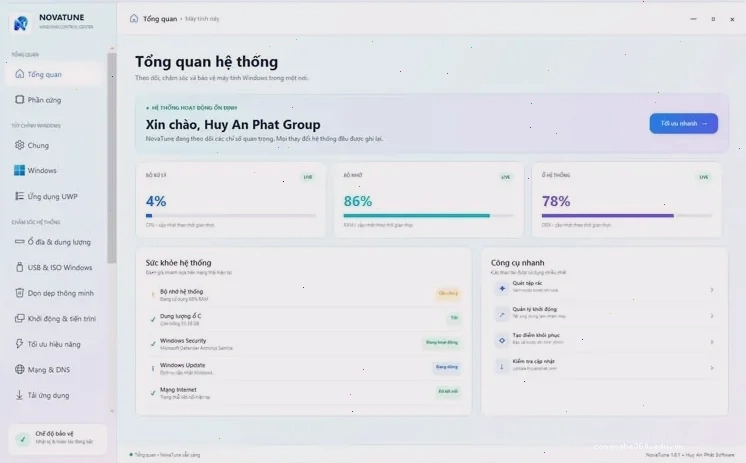Click the Bộ nhớ hệ thống warning icon
The width and height of the screenshot is (746, 463).
[153, 295]
